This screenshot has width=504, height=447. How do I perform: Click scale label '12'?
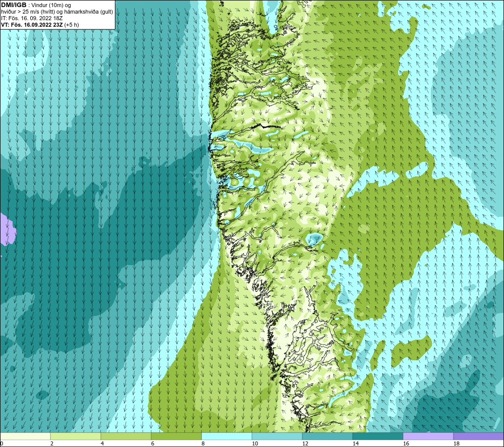click(305, 443)
